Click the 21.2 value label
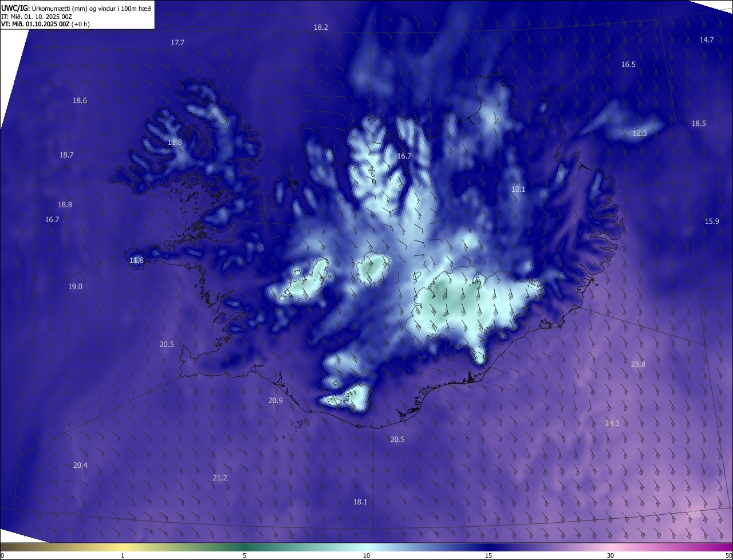 coord(220,478)
